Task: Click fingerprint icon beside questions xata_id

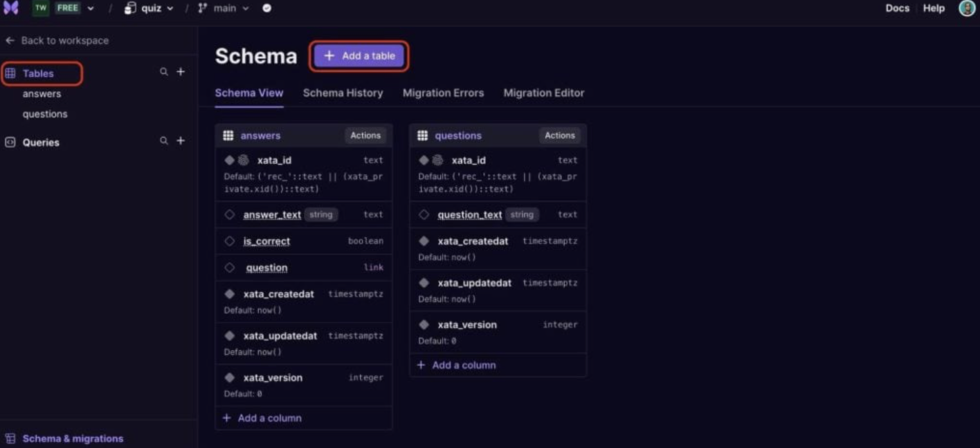Action: coord(437,160)
